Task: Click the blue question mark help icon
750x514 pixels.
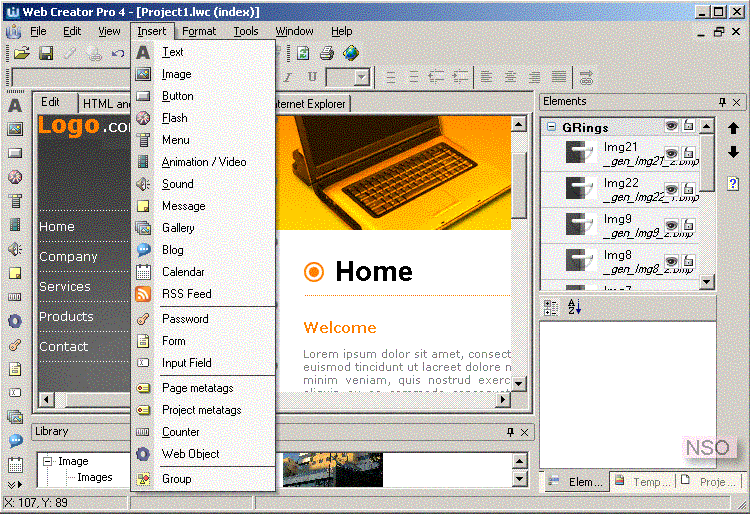Action: pyautogui.click(x=733, y=184)
